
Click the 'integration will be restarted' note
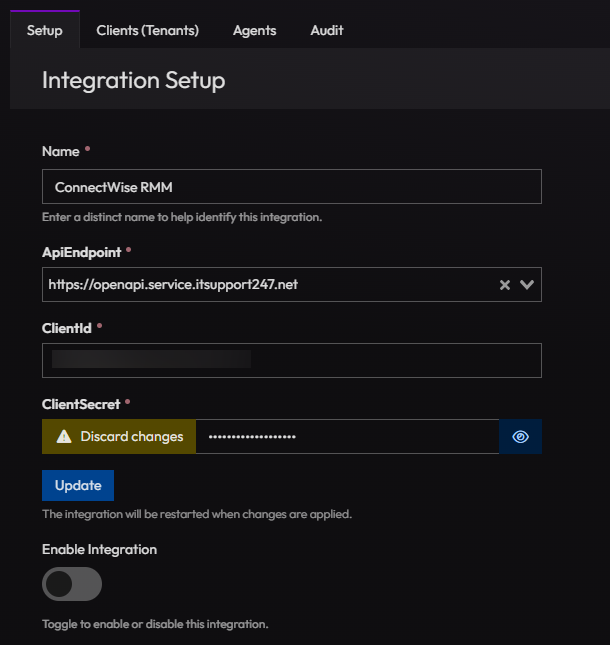(197, 514)
